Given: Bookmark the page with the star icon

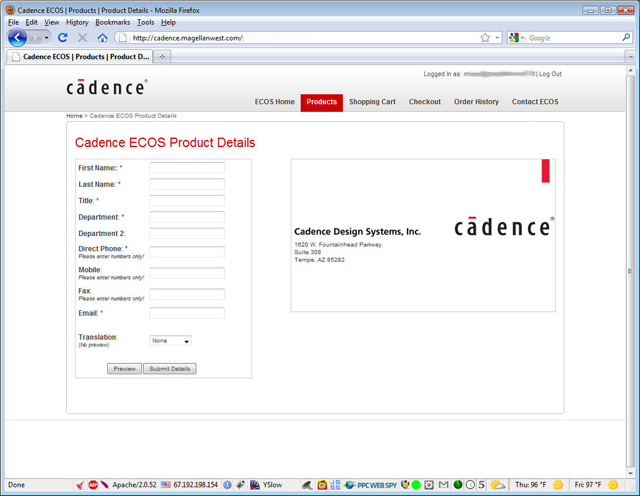Looking at the screenshot, I should (485, 38).
